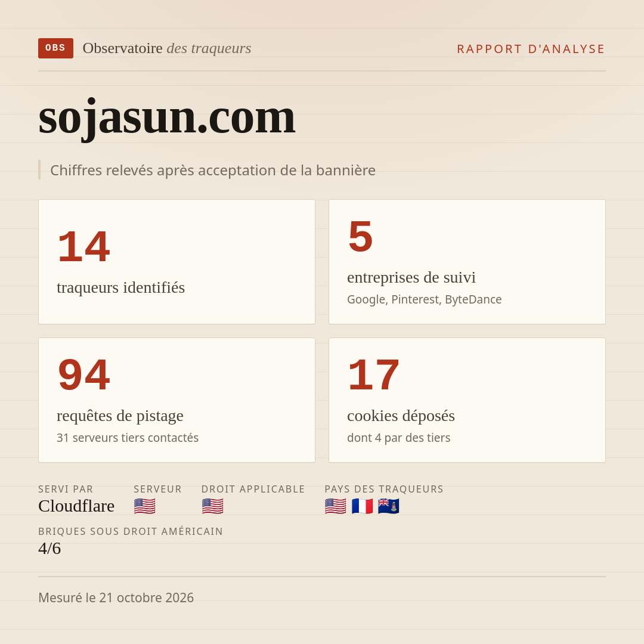Click the banner acceptance subtitle text
644x644 pixels.
pos(213,170)
